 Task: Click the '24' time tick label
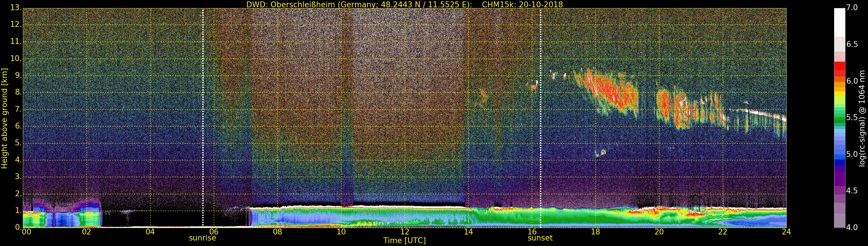(786, 232)
